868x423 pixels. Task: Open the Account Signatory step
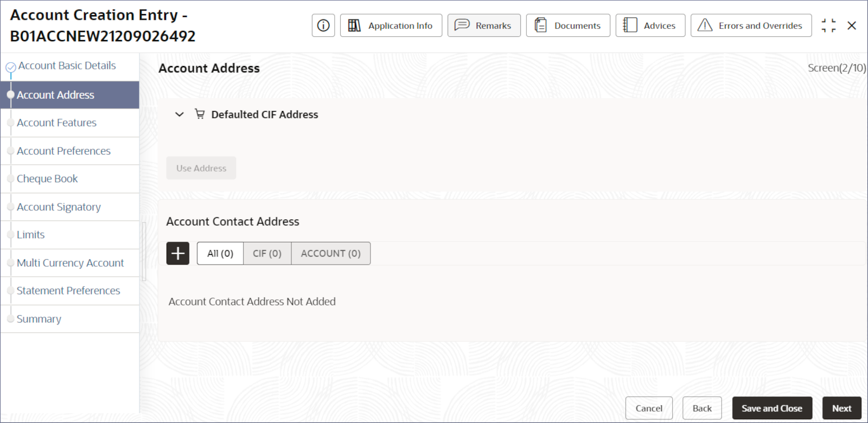point(69,207)
